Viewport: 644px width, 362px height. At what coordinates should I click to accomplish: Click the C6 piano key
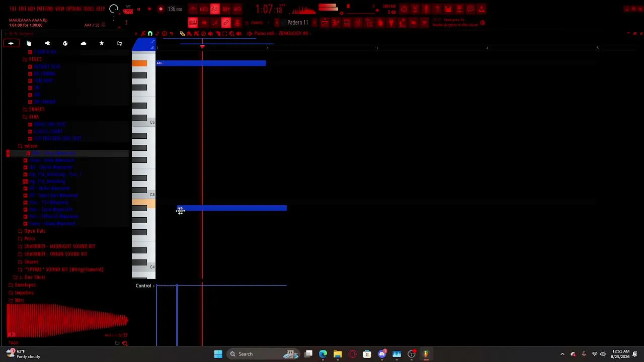point(143,122)
